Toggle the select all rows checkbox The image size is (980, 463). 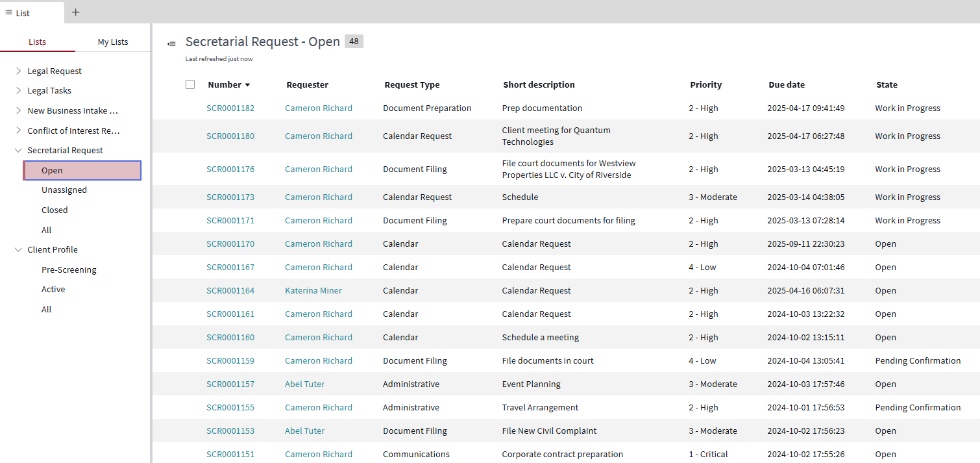190,84
